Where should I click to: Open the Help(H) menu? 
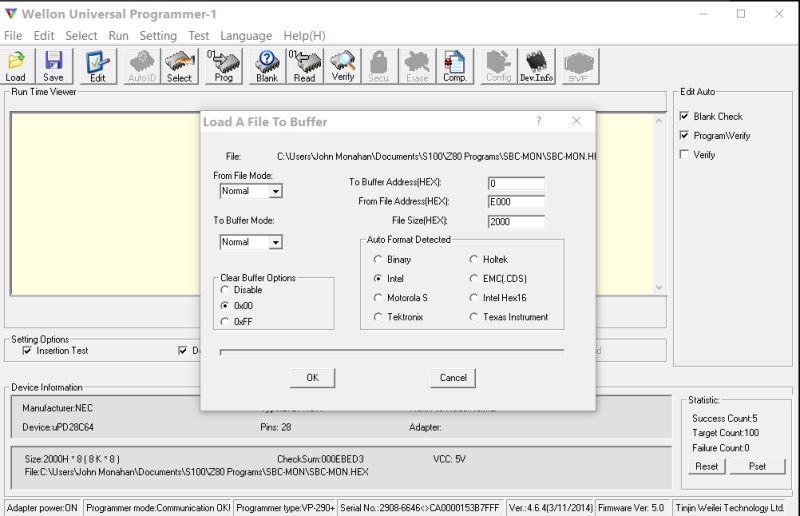click(305, 36)
